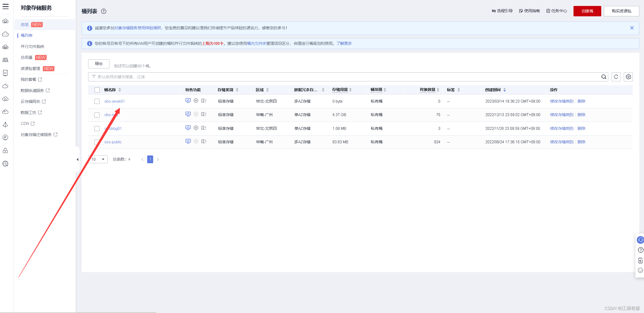644x313 pixels.
Task: Click the globe icon in left rail
Action: coord(5,164)
